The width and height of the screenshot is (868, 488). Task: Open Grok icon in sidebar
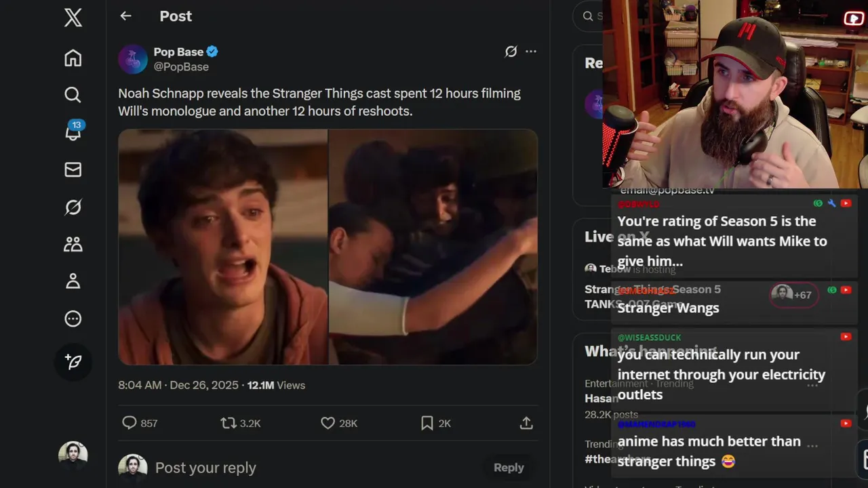coord(73,207)
